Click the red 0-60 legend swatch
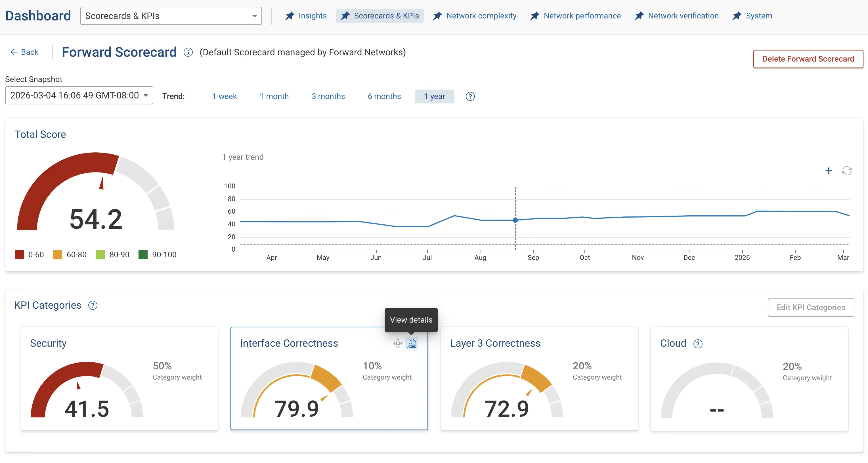This screenshot has height=463, width=868. [x=19, y=254]
